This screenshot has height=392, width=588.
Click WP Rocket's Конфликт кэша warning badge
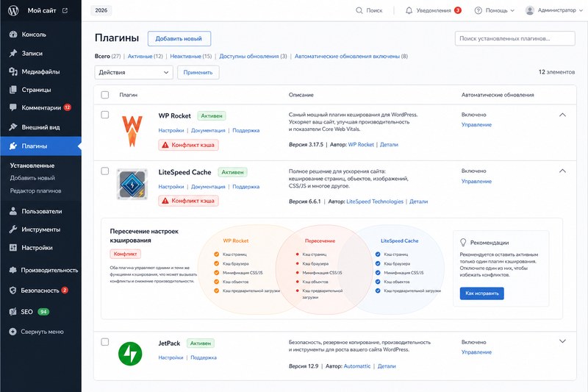click(x=188, y=145)
